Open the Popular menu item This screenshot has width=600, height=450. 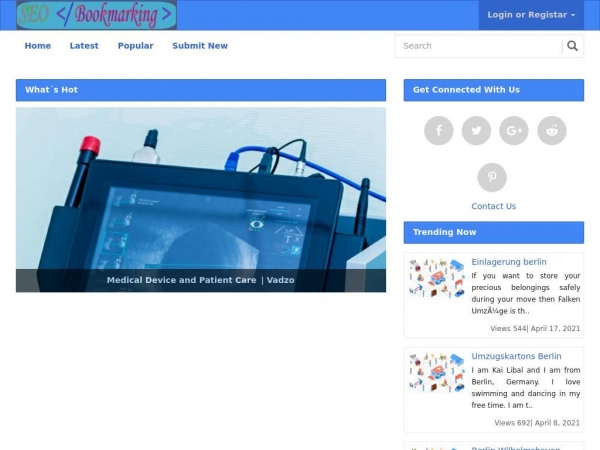click(135, 46)
